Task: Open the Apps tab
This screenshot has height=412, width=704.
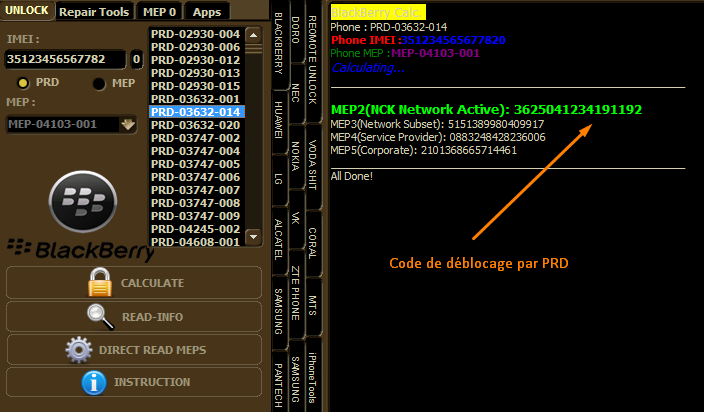Action: tap(207, 12)
